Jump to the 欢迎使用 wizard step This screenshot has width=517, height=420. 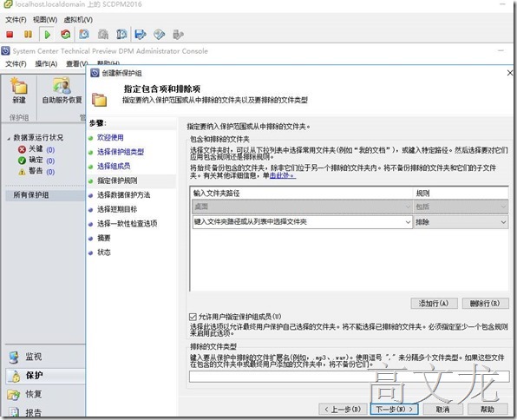pyautogui.click(x=110, y=138)
